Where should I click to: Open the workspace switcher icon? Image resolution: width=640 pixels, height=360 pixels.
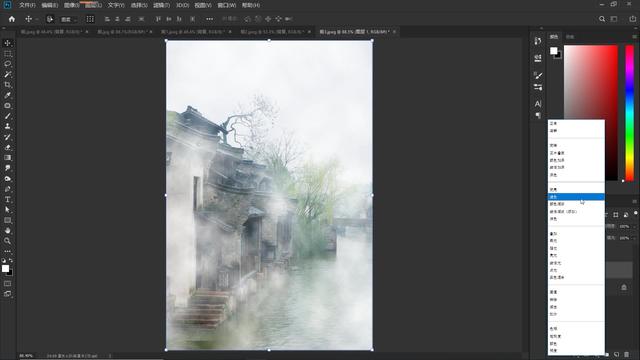point(614,19)
